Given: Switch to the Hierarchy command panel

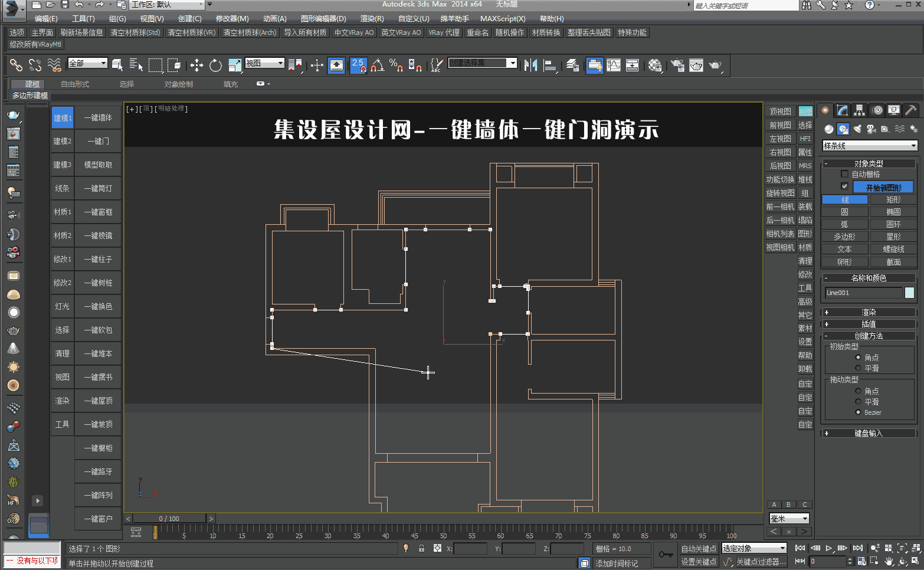Looking at the screenshot, I should [859, 110].
